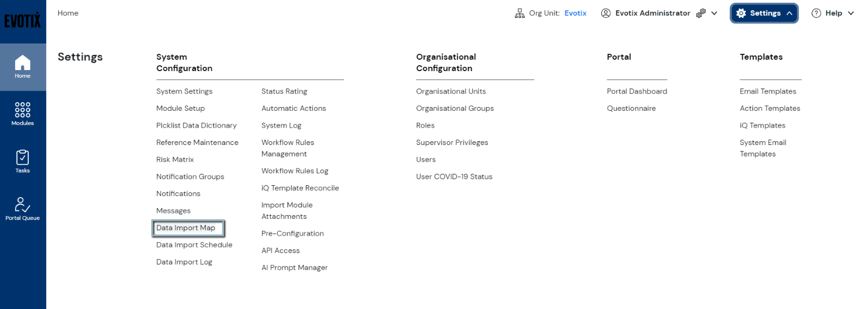Expand the Evotix Administrator dropdown arrow
Image resolution: width=868 pixels, height=309 pixels.
[714, 14]
